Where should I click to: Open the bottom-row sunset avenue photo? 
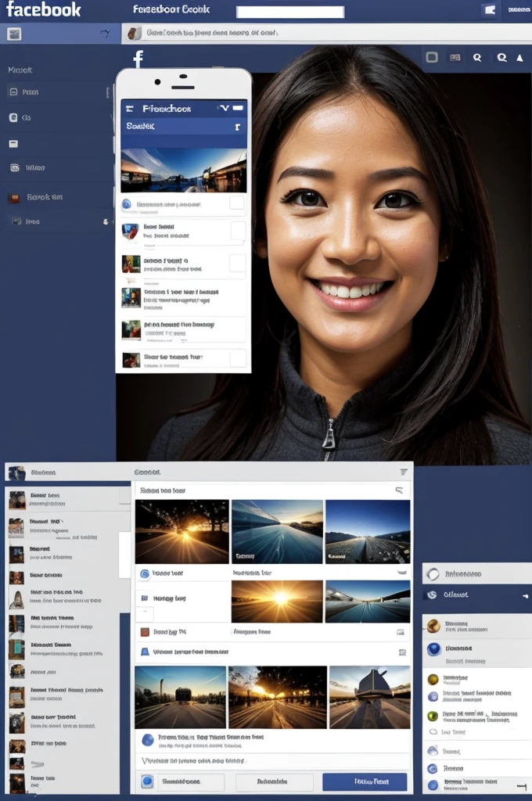(x=277, y=697)
